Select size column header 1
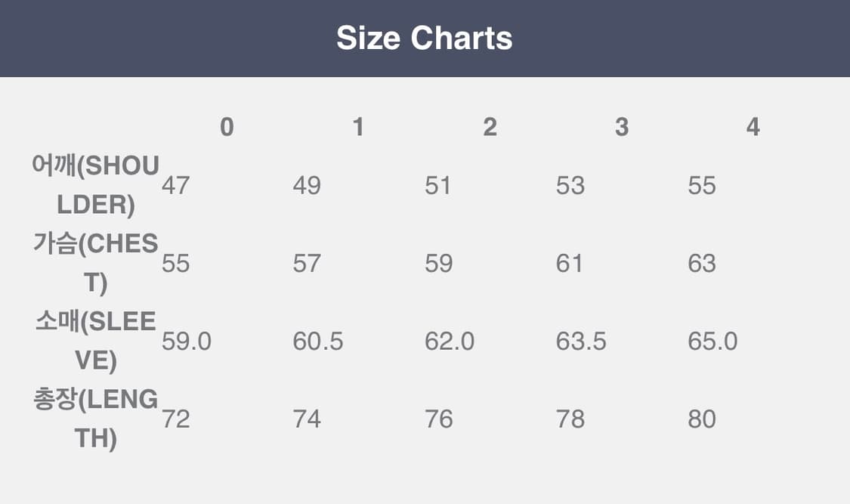 coord(358,127)
